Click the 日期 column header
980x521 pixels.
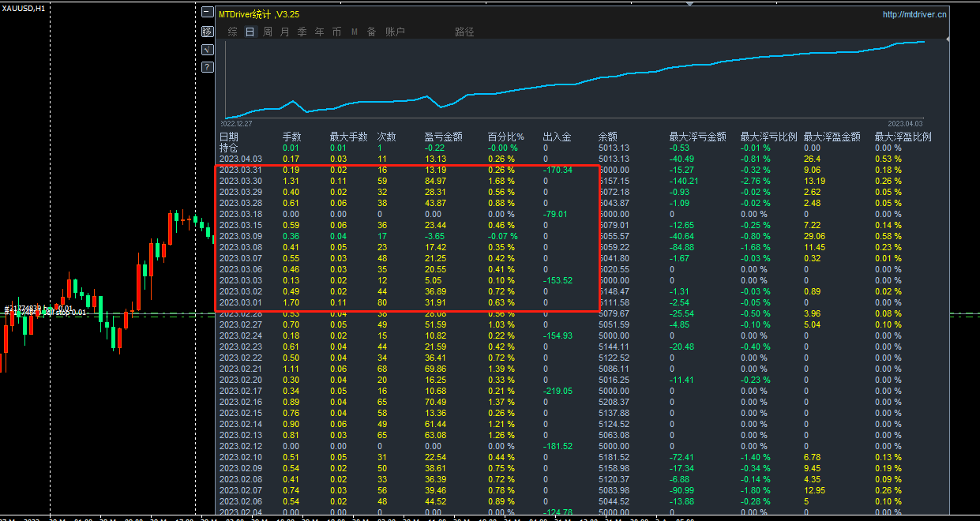tap(228, 137)
